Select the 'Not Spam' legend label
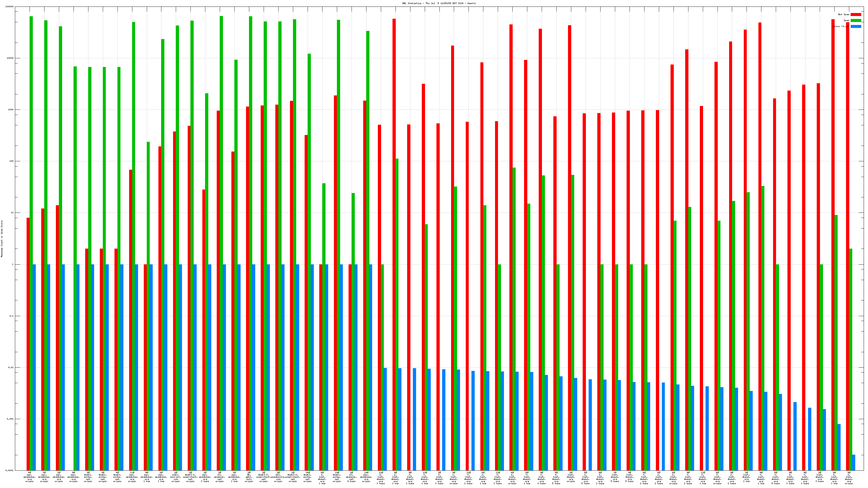868x488 pixels. tap(844, 14)
